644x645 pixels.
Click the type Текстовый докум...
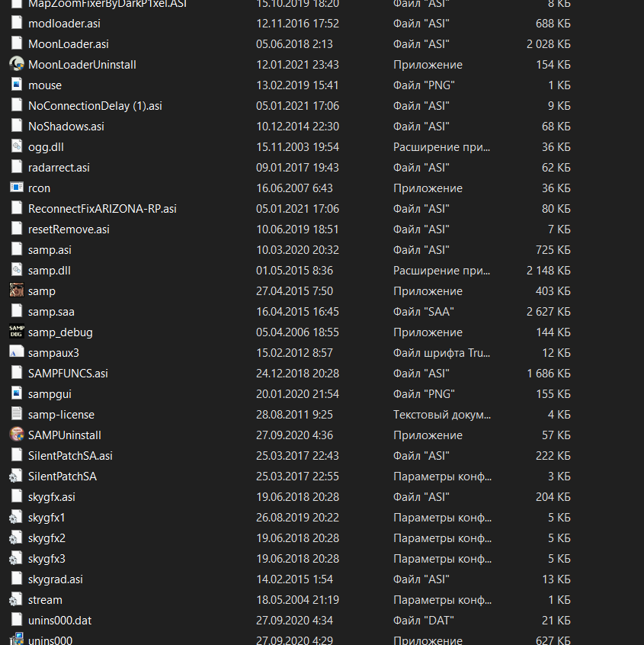pyautogui.click(x=442, y=415)
